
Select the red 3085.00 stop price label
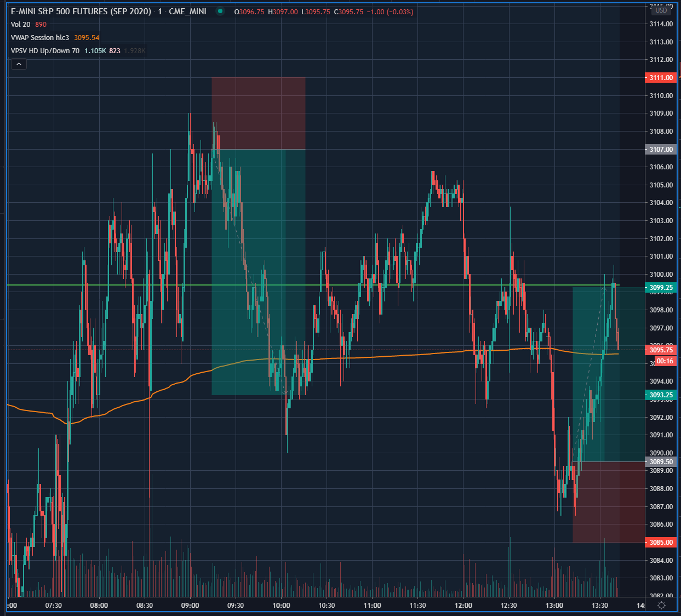(661, 543)
